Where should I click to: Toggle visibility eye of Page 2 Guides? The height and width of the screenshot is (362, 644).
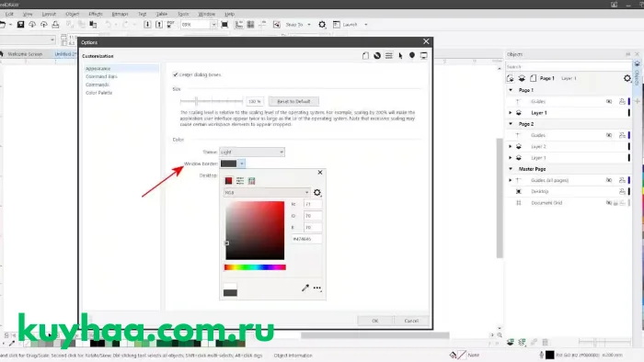[x=609, y=135]
